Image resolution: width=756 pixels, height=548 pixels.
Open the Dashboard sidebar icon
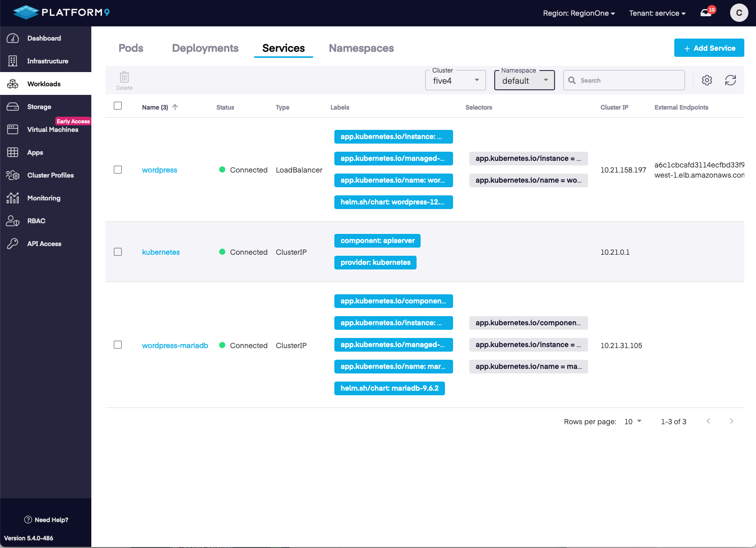pyautogui.click(x=13, y=39)
